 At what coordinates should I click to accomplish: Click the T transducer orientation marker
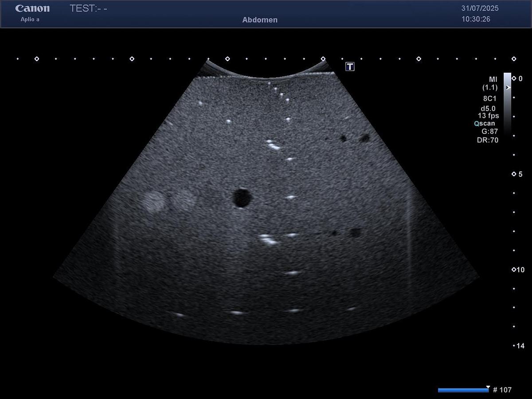[350, 66]
